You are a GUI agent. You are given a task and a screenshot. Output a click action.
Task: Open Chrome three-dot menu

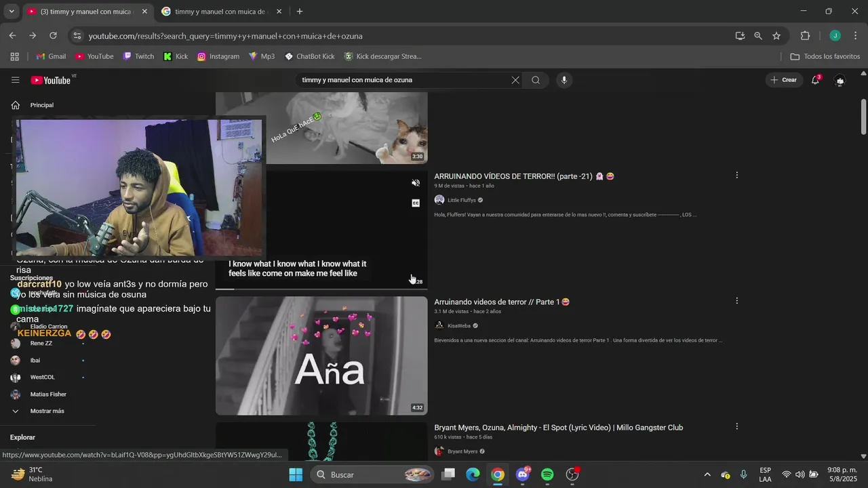(856, 36)
